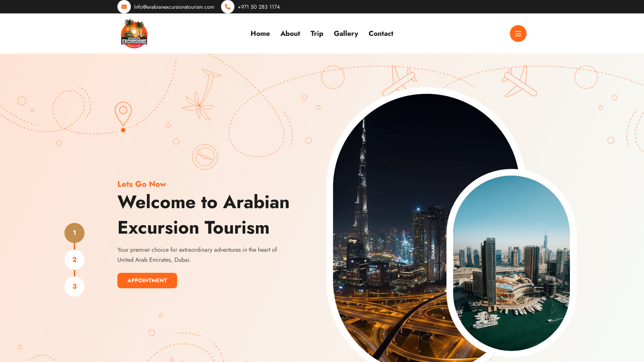
Task: Go to the About page
Action: (290, 33)
